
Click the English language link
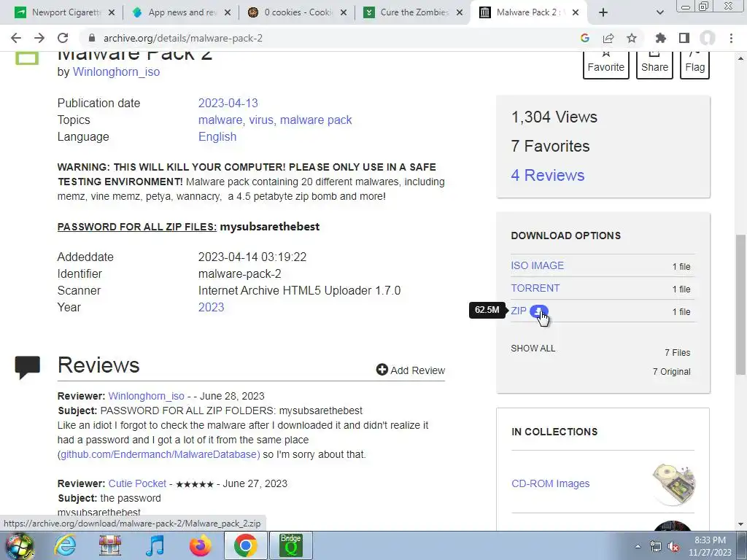217,136
